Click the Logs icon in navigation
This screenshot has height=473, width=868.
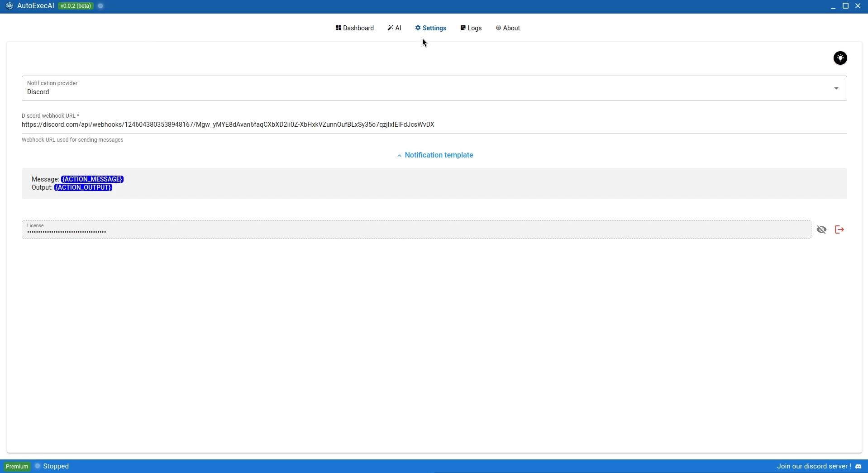[463, 28]
